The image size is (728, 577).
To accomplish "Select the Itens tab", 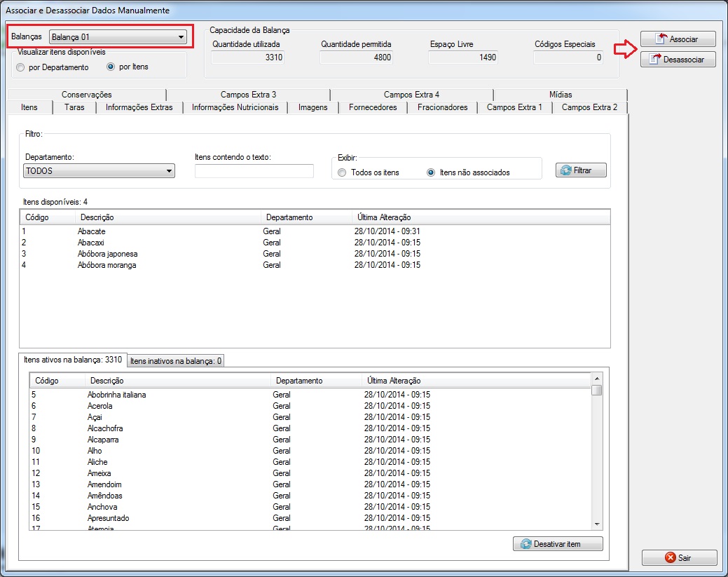I will (29, 107).
